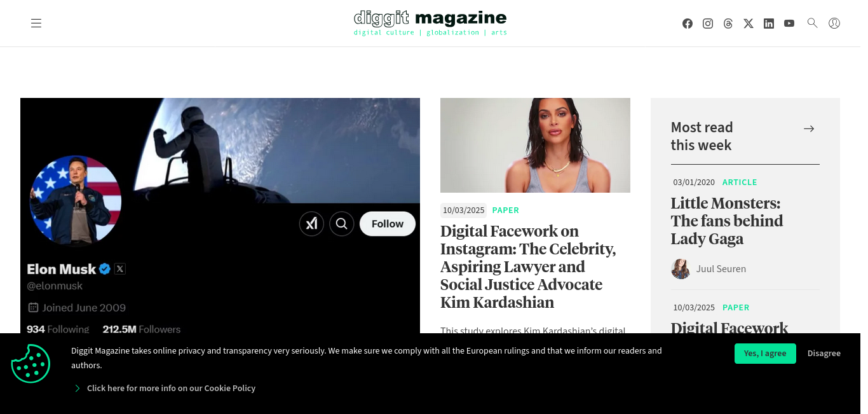Screen dimensions: 868x414
Task: Open the Most read this week arrow
Action: [x=809, y=128]
